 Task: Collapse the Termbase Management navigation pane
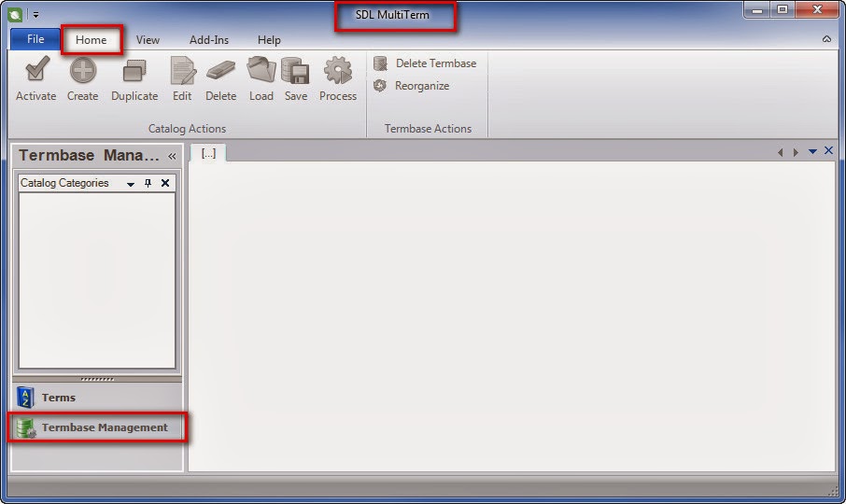click(172, 156)
